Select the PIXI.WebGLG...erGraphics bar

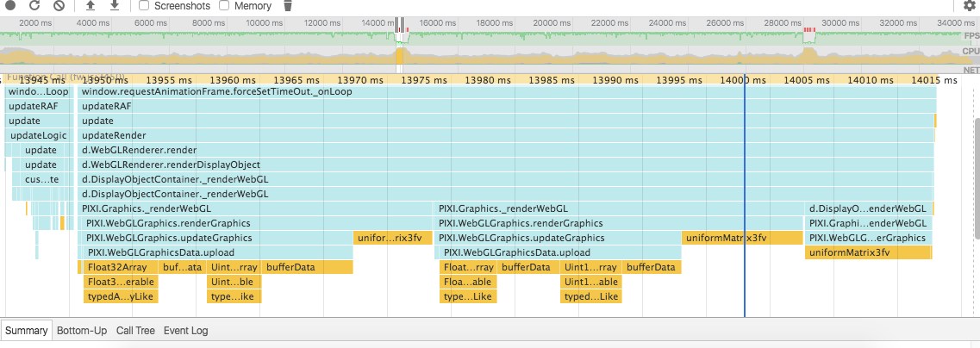point(868,238)
